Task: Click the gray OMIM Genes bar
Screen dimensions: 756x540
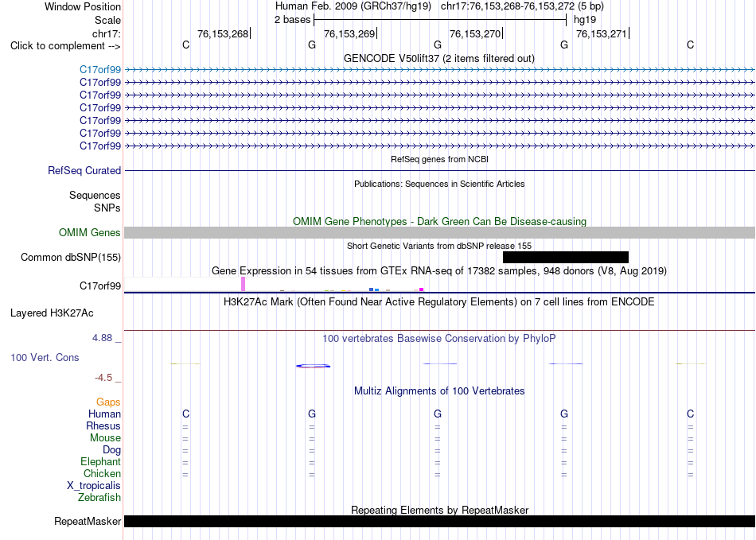Action: [x=440, y=233]
